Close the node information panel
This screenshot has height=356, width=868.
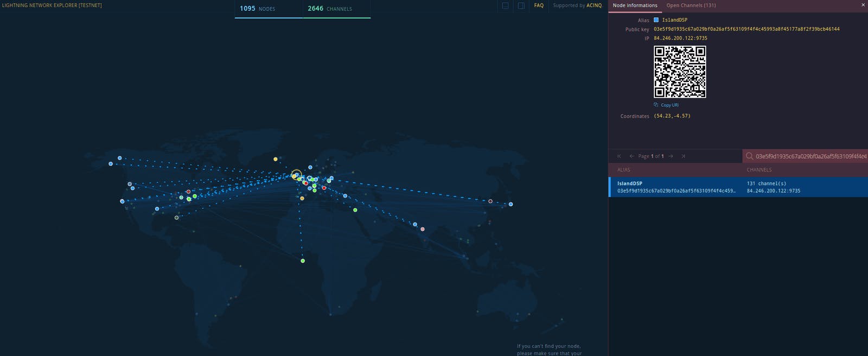click(863, 5)
